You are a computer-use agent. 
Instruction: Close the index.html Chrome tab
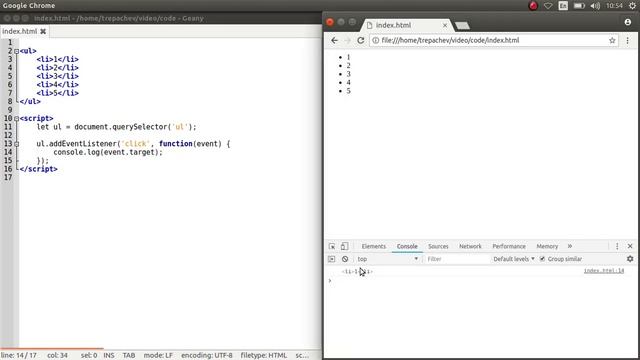click(x=445, y=25)
